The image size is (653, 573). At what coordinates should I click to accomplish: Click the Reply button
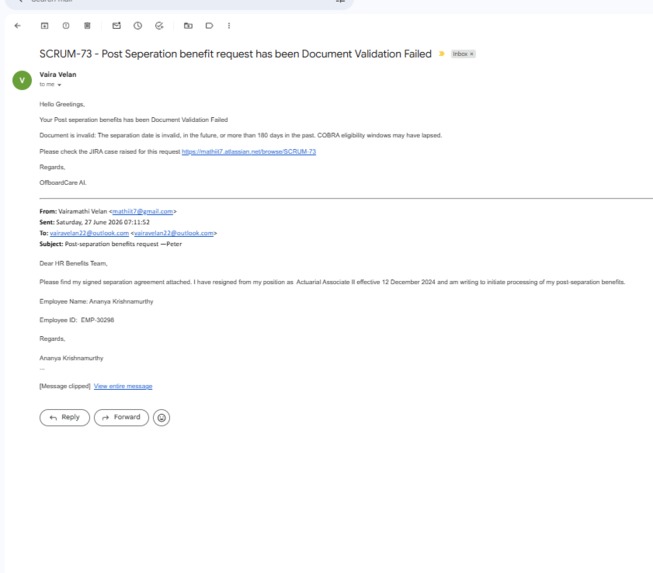pos(65,417)
